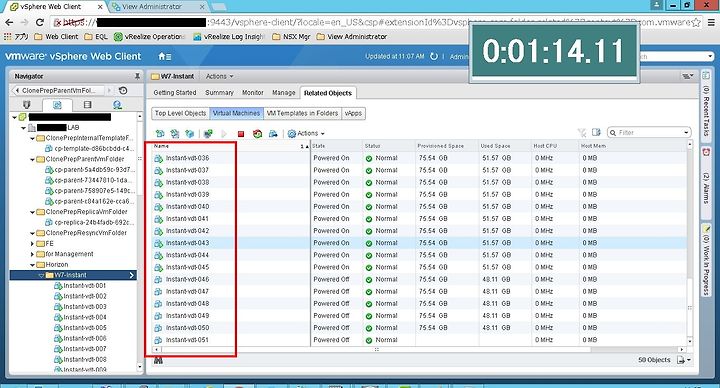Select Instant-vdt-036 in the VM list

[187, 158]
